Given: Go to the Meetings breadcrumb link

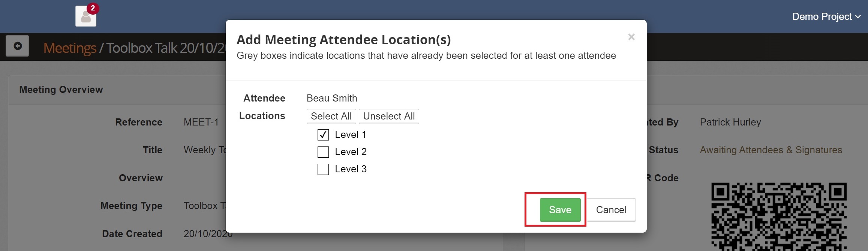Looking at the screenshot, I should [70, 48].
